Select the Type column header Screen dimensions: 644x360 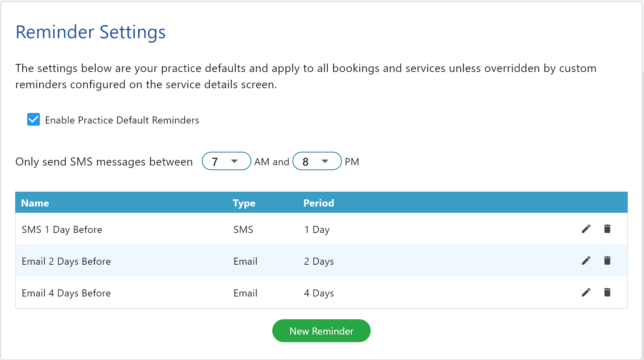pyautogui.click(x=244, y=203)
